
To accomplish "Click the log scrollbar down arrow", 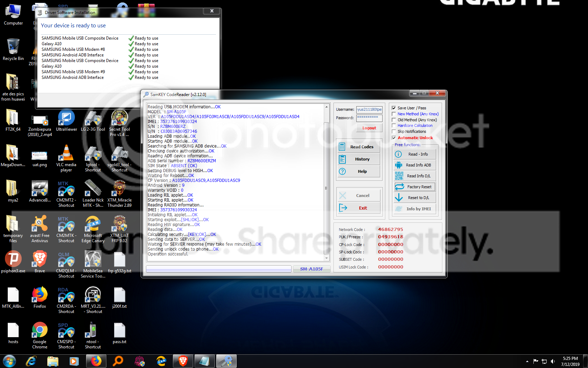I will 326,258.
